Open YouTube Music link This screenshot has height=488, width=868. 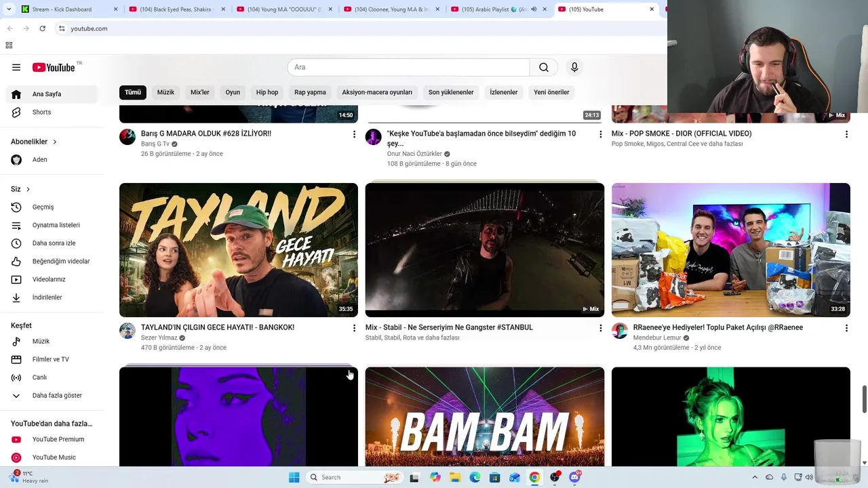(52, 457)
